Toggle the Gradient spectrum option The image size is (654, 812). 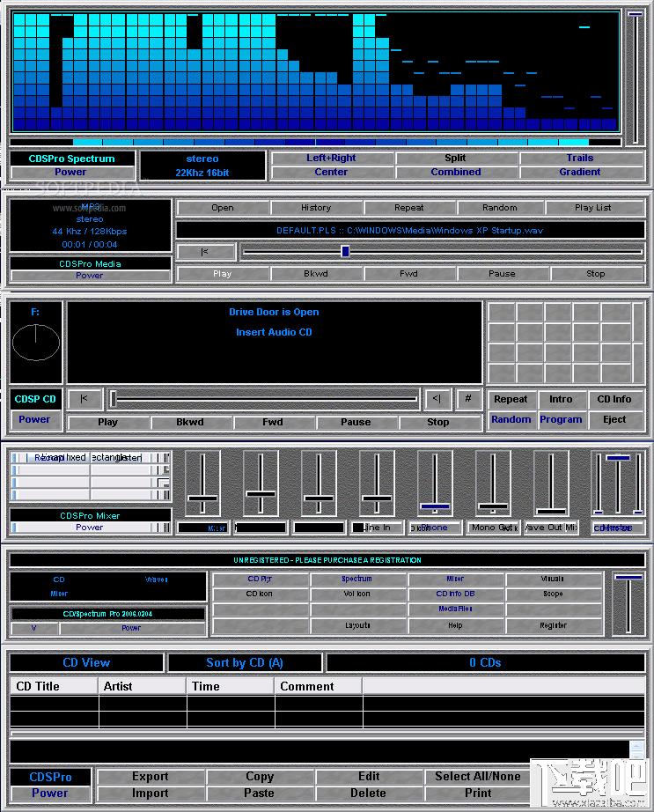(x=580, y=172)
